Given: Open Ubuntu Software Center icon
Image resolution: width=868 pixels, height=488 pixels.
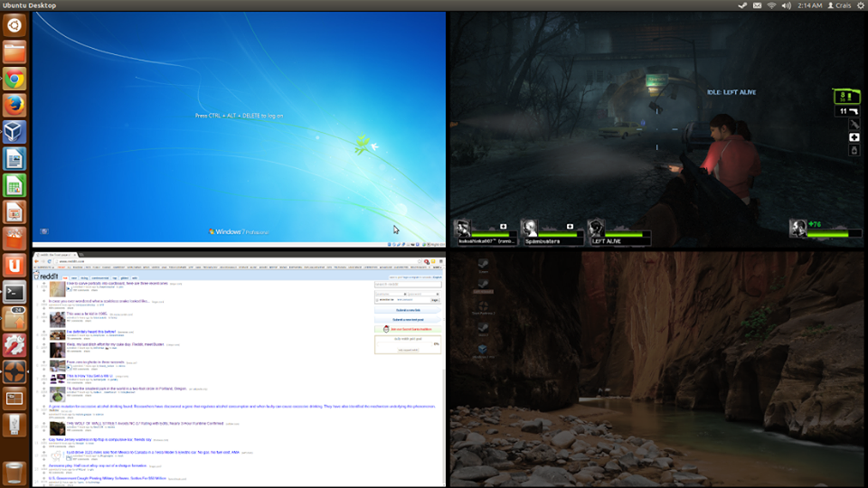Looking at the screenshot, I should 14,239.
